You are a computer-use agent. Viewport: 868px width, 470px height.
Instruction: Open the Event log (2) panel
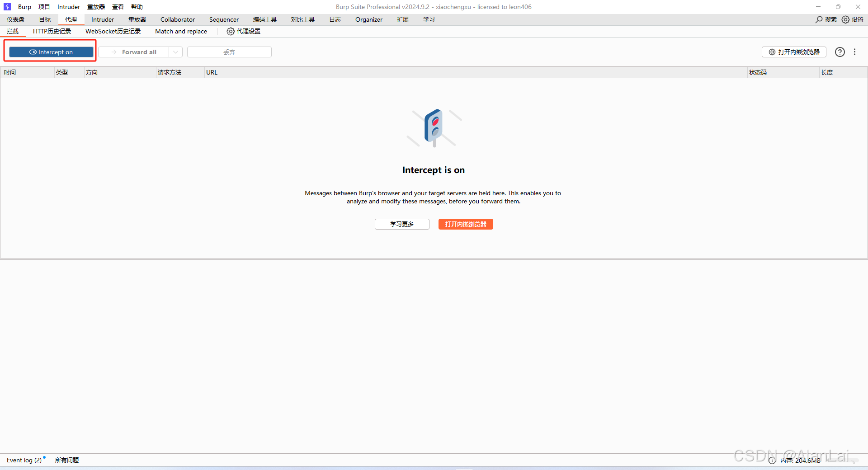(24, 460)
